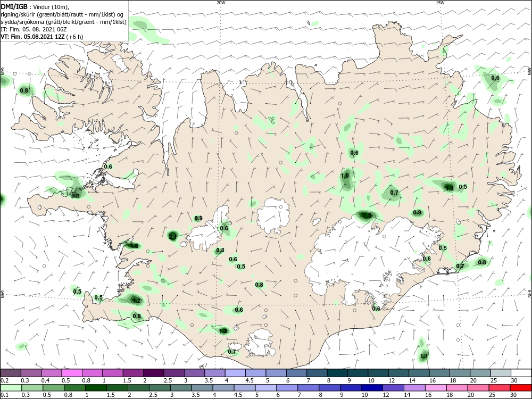Image resolution: width=532 pixels, height=399 pixels.
Task: Click the 1.8 precipitation value in the east
Action: (x=450, y=188)
